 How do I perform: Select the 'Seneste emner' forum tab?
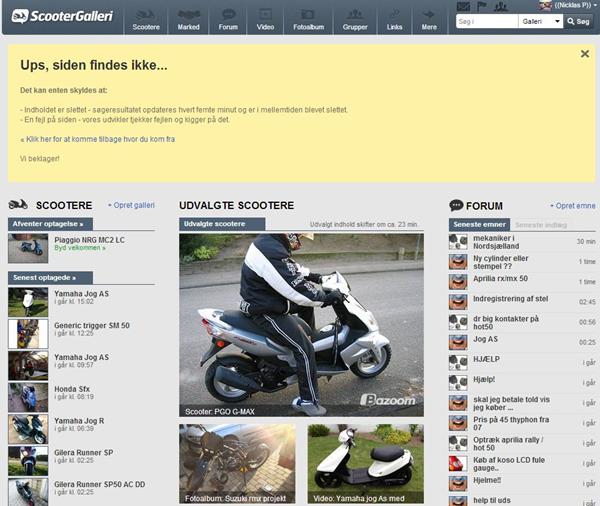[479, 225]
